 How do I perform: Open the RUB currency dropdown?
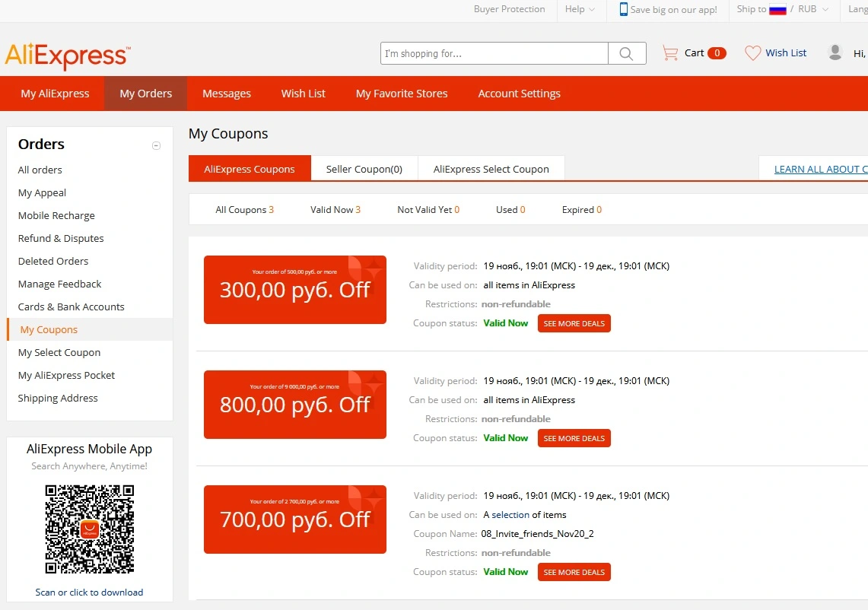[812, 9]
